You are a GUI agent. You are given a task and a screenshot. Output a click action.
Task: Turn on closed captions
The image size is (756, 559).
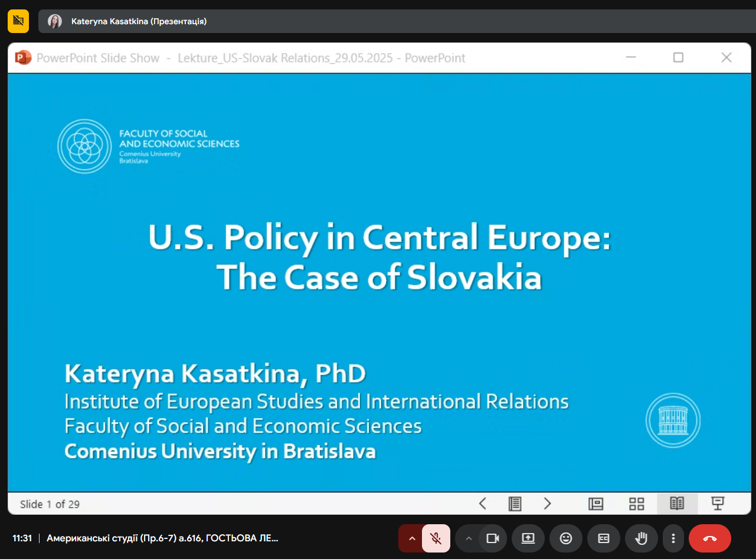[603, 538]
